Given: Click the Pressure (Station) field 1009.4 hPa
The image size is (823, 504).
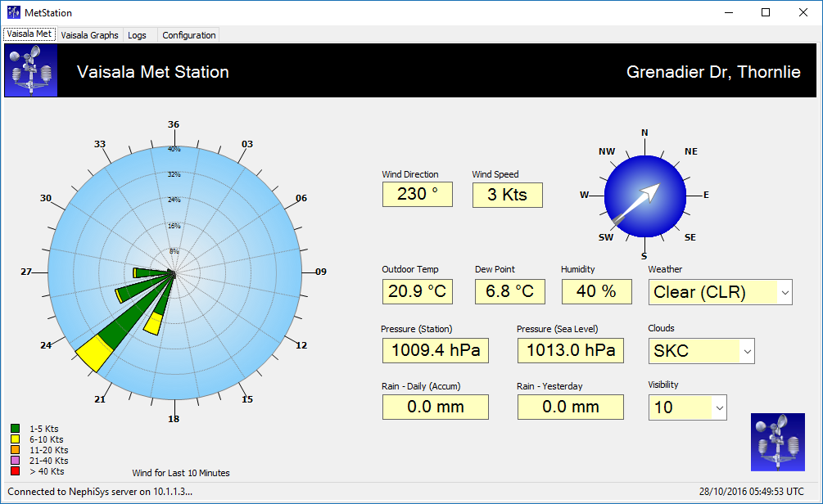Looking at the screenshot, I should tap(436, 350).
